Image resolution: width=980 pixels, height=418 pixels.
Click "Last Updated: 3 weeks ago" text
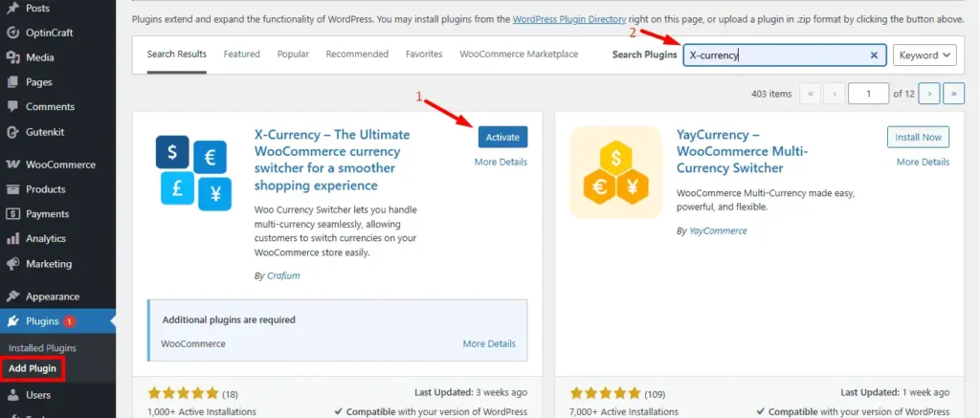tap(471, 392)
